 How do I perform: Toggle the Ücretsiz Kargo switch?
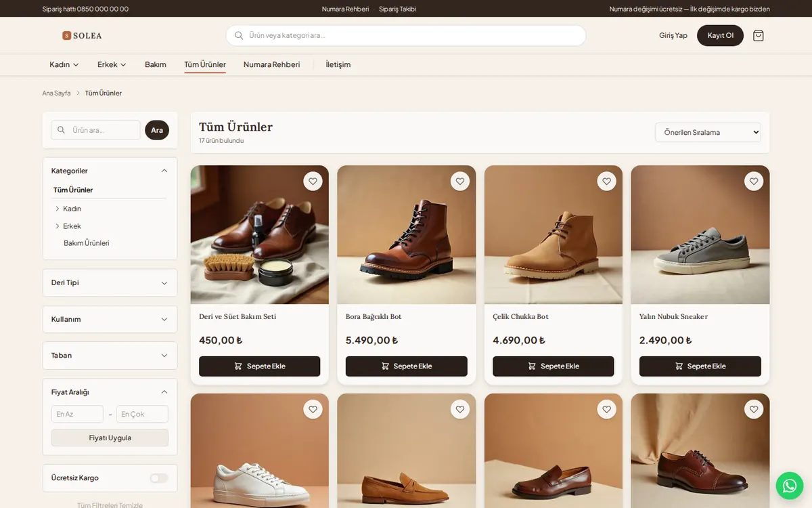point(158,478)
